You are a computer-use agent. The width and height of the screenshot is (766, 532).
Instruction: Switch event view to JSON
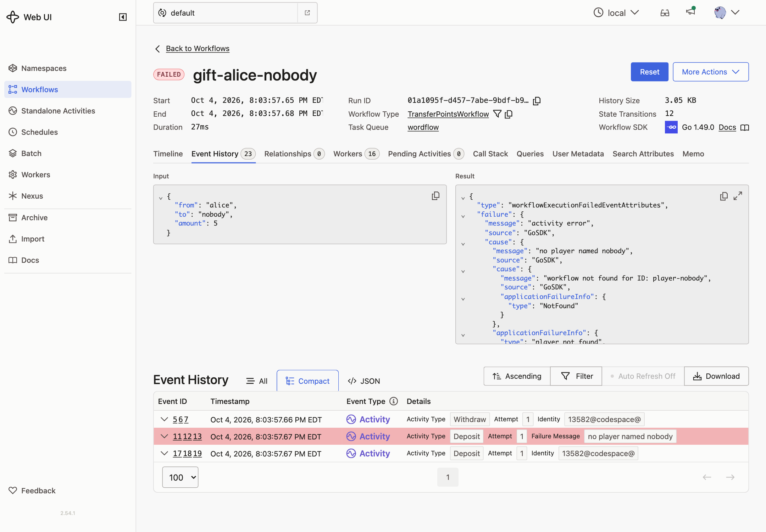[364, 381]
